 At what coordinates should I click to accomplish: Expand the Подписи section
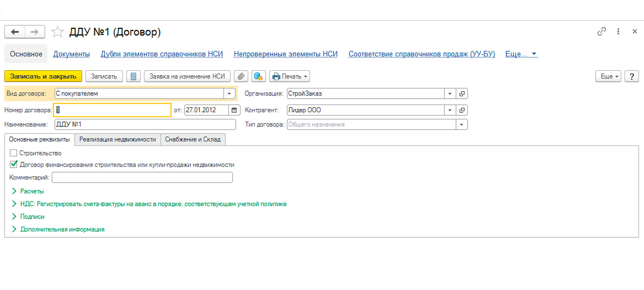(x=32, y=217)
